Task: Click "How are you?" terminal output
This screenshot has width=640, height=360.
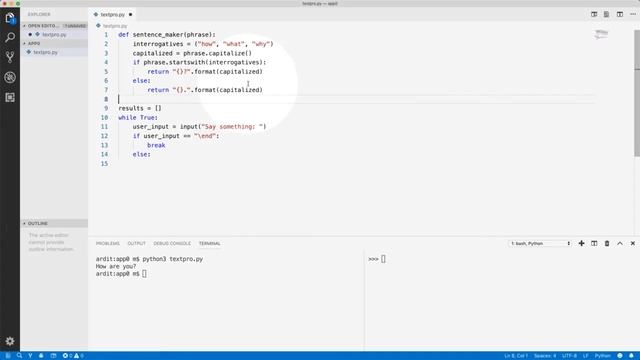Action: pyautogui.click(x=116, y=267)
